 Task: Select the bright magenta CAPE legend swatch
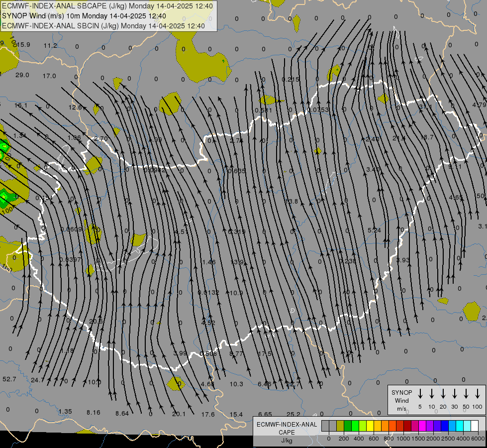422,426
